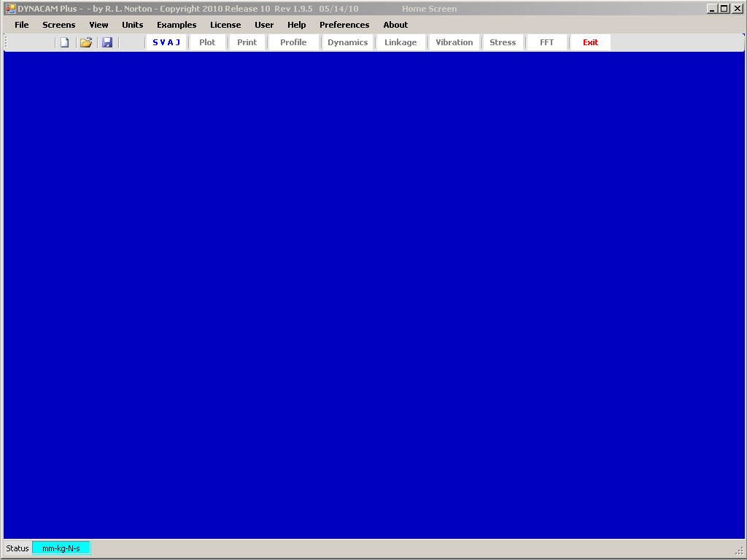Open the File menu
747x560 pixels.
pyautogui.click(x=21, y=25)
